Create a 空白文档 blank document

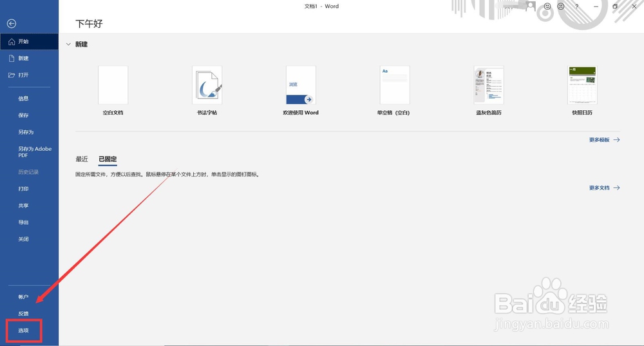click(113, 90)
